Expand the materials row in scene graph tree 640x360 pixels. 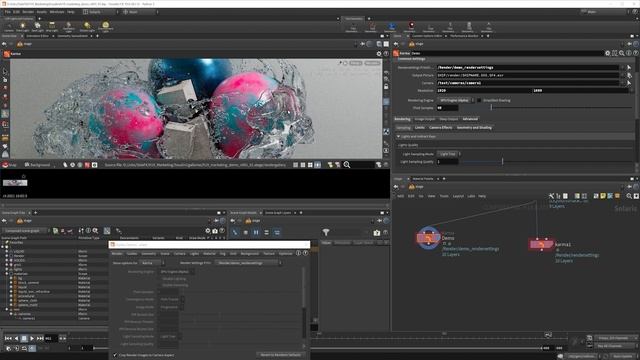[7, 274]
